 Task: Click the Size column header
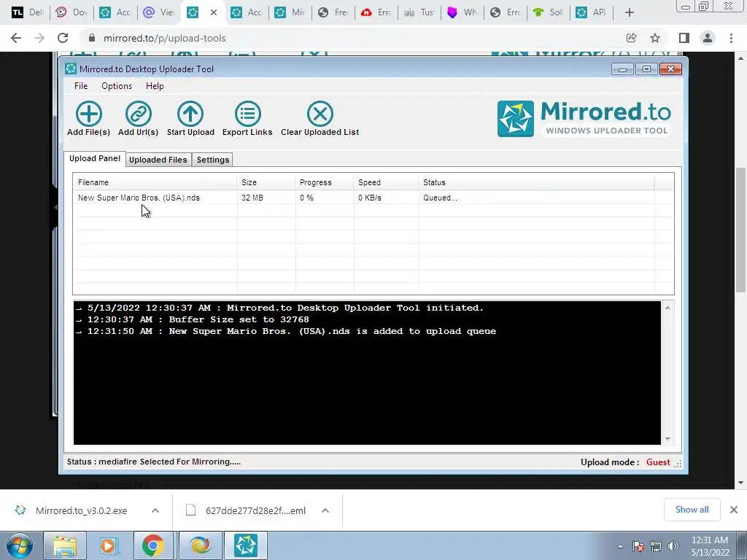click(x=266, y=182)
